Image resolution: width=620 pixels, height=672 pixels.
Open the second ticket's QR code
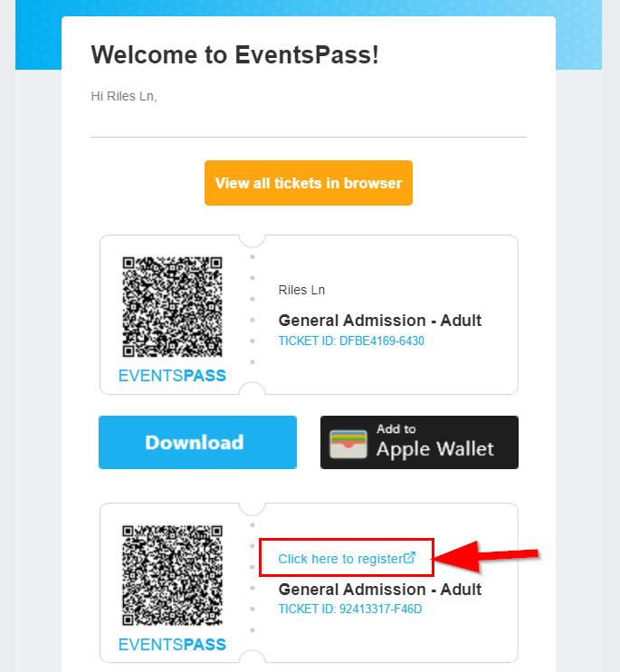click(x=172, y=576)
